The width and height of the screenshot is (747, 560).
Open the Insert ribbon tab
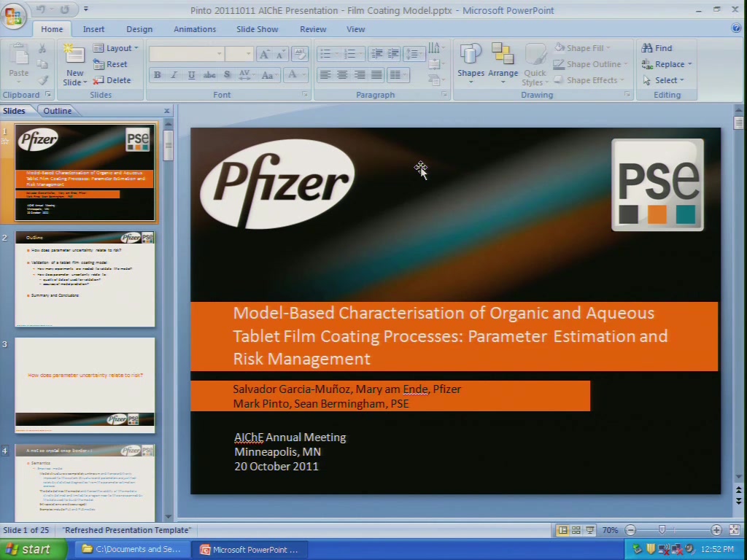click(x=93, y=29)
